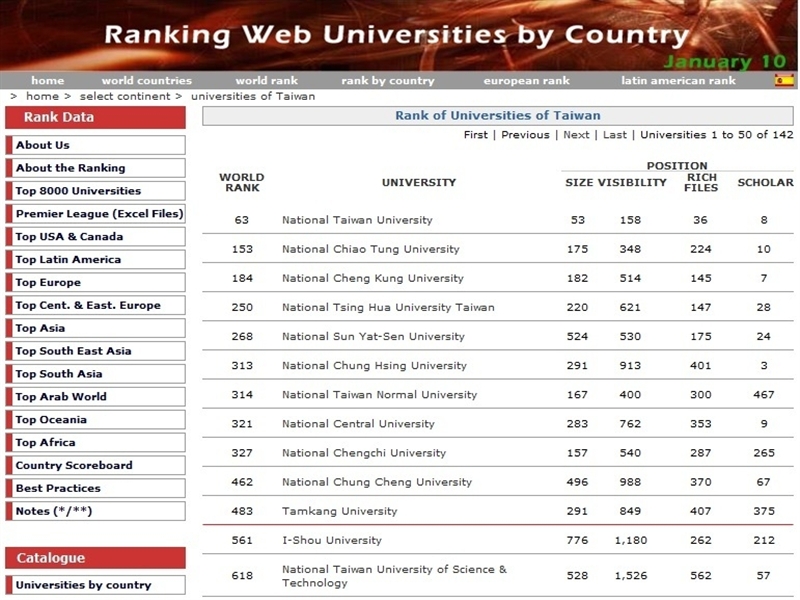Image resolution: width=800 pixels, height=600 pixels.
Task: Click the Spanish flag language icon
Action: (784, 81)
